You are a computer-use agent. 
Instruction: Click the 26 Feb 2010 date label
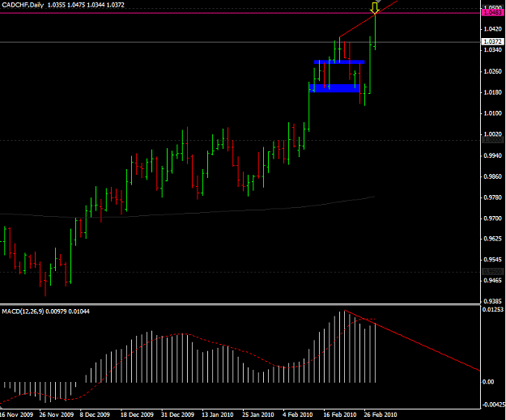(x=381, y=414)
